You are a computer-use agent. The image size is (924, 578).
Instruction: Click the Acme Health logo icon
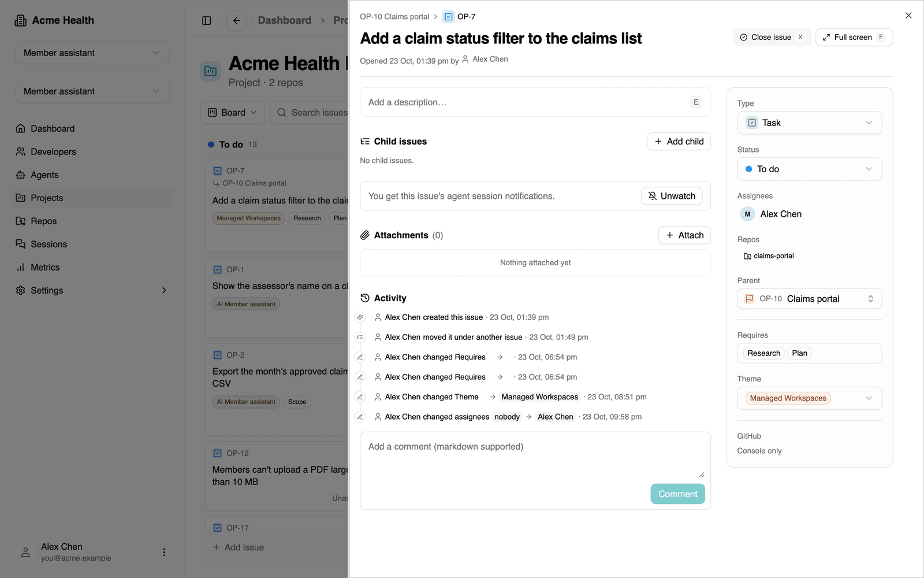pyautogui.click(x=21, y=20)
